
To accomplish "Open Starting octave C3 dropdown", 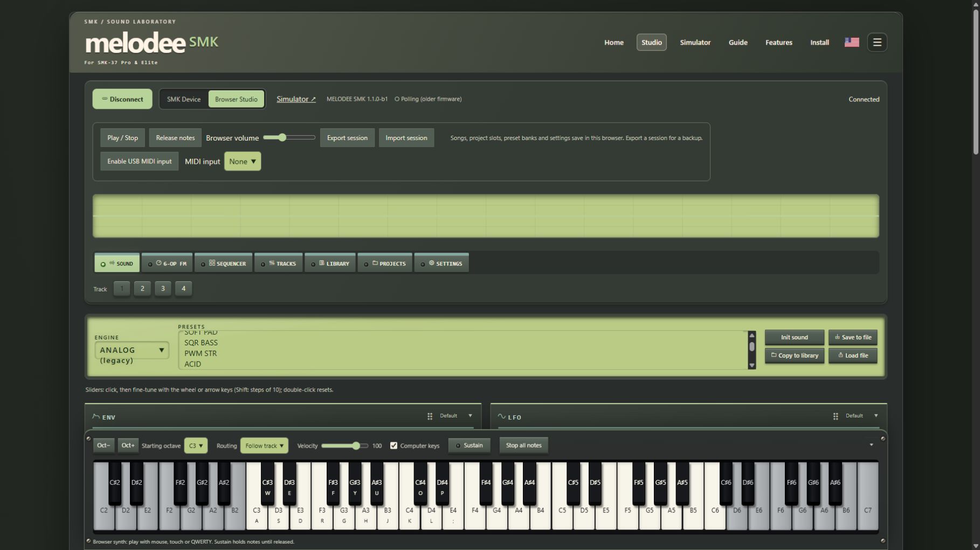I will tap(196, 445).
